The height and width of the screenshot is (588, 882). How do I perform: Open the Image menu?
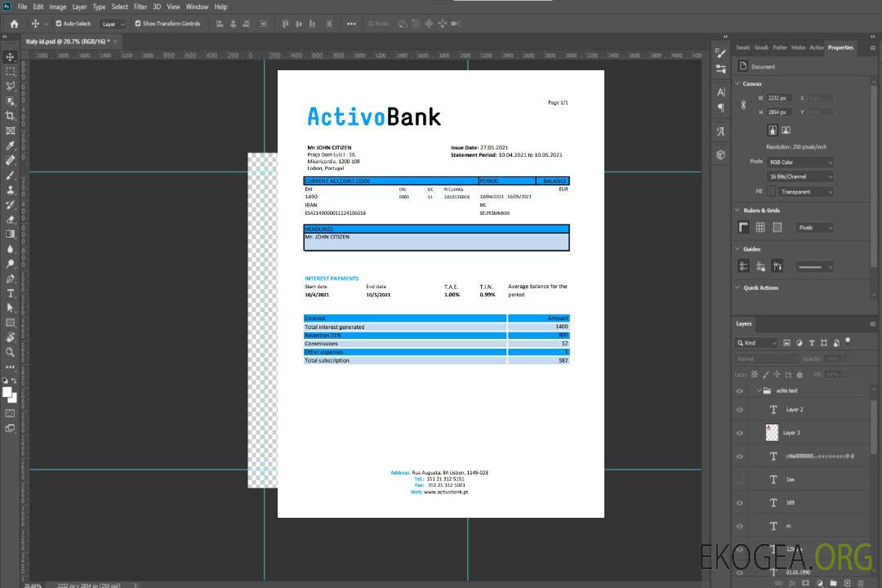click(x=57, y=7)
